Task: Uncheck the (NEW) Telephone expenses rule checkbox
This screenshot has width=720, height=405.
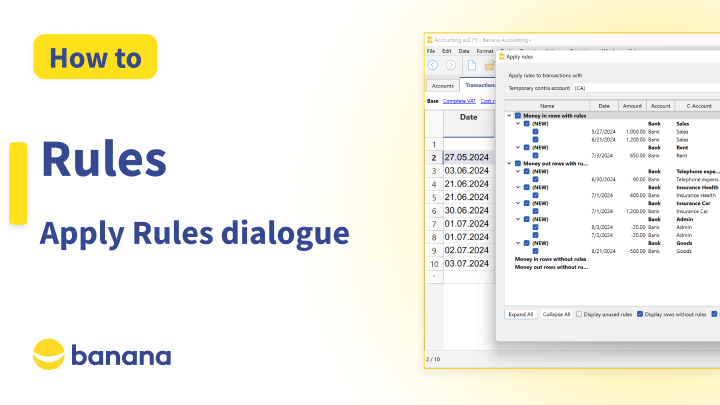Action: 527,171
